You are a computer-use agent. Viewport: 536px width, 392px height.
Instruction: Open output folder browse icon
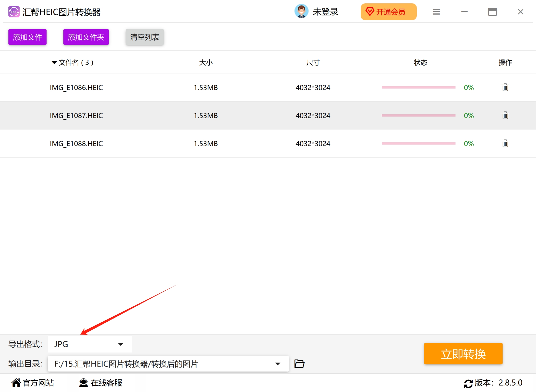(x=299, y=364)
